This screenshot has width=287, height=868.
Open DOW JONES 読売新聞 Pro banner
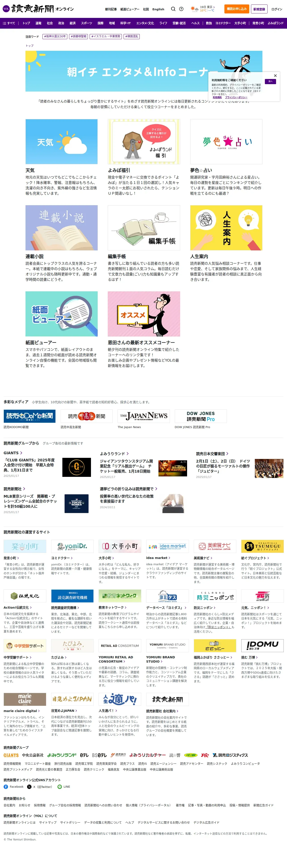coord(200,416)
